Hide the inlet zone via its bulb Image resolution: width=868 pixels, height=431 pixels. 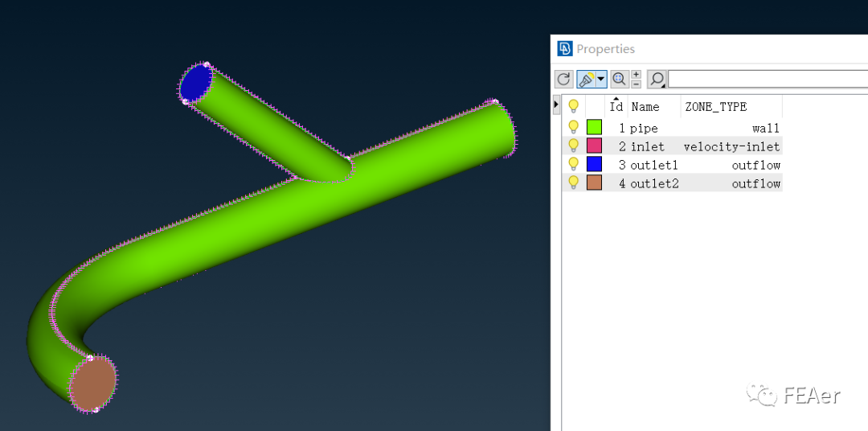tap(574, 146)
